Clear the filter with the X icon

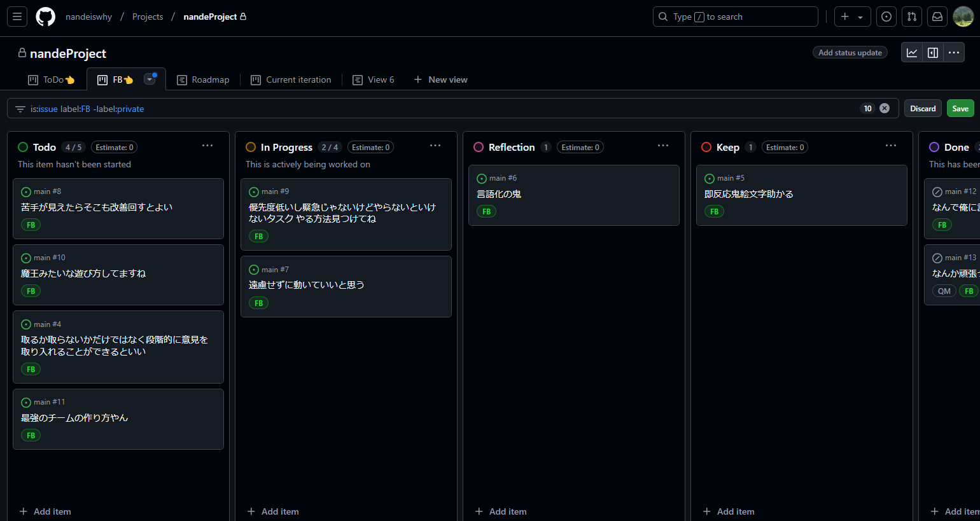(885, 108)
